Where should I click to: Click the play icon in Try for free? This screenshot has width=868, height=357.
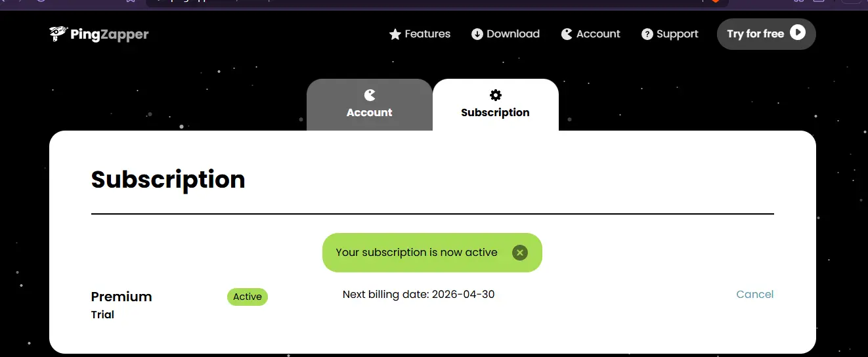point(798,33)
